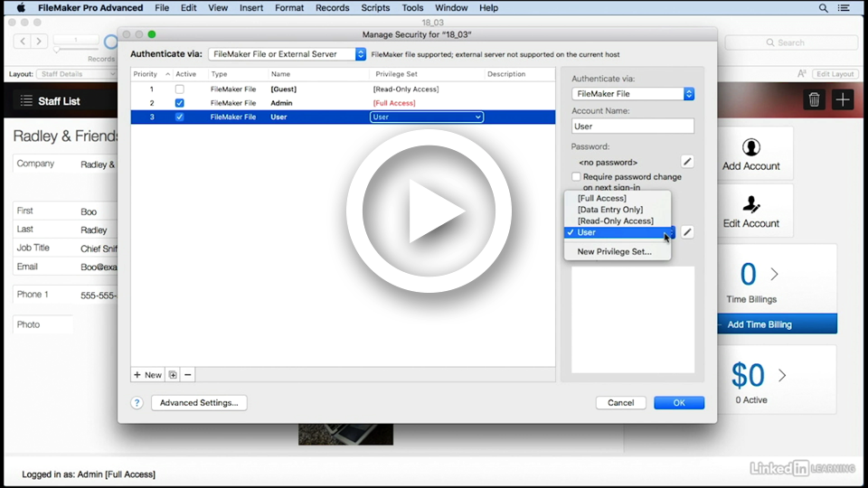Open the Apple menu
Image resolution: width=868 pixels, height=488 pixels.
tap(21, 8)
